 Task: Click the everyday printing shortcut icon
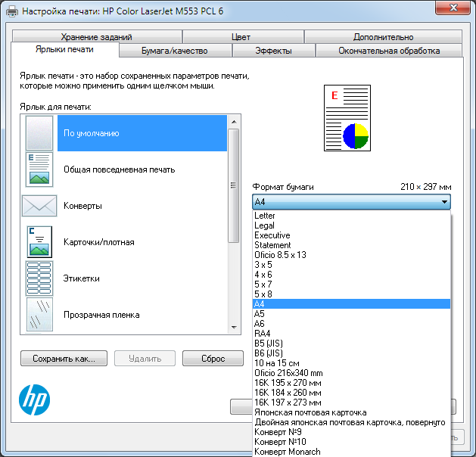click(x=39, y=169)
